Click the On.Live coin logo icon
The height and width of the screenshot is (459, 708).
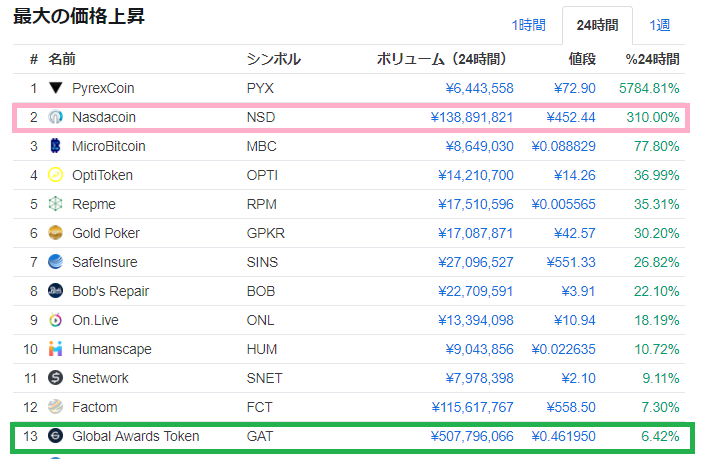tap(56, 320)
